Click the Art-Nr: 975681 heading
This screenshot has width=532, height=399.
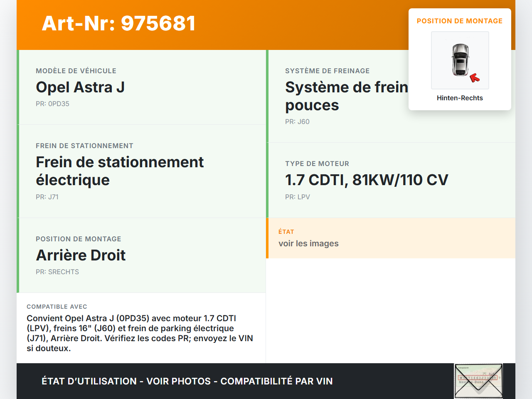click(x=118, y=24)
